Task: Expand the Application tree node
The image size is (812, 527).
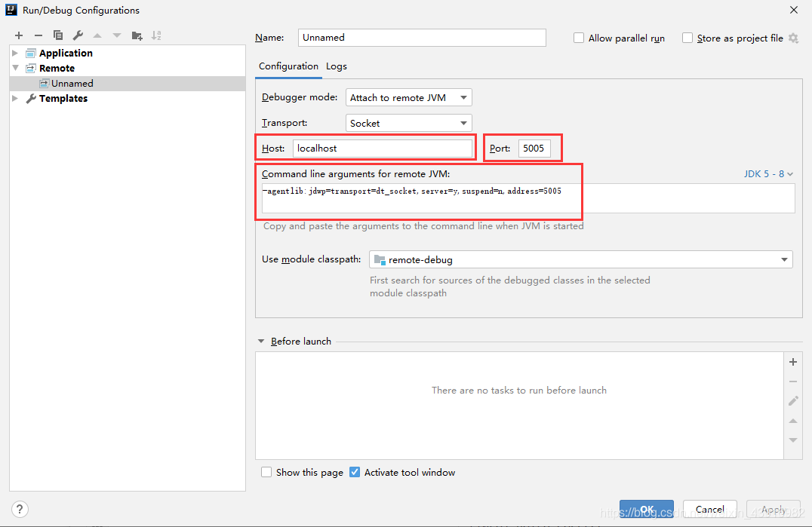Action: (15, 53)
